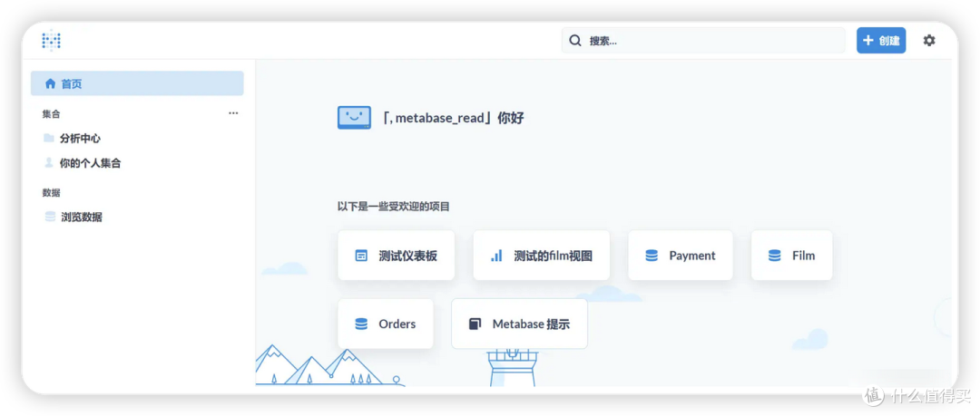Open the Payment table card
The width and height of the screenshot is (980, 416).
tap(680, 256)
